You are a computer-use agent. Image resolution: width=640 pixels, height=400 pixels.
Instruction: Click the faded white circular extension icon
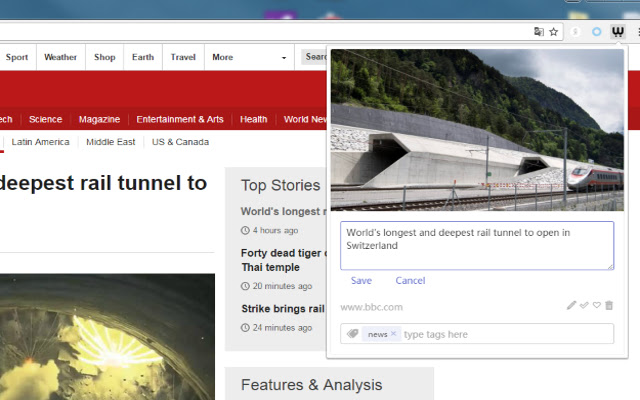(x=575, y=31)
